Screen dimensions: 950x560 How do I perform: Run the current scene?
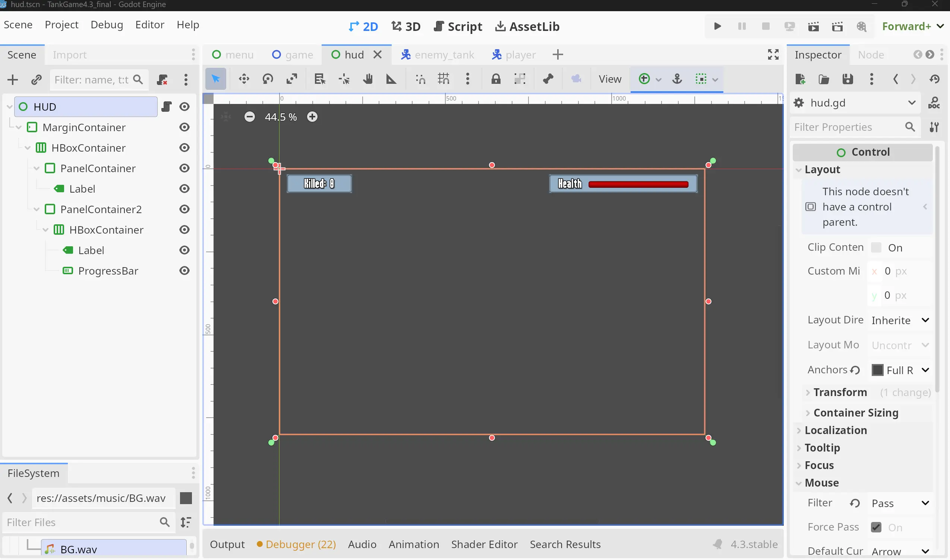(813, 26)
